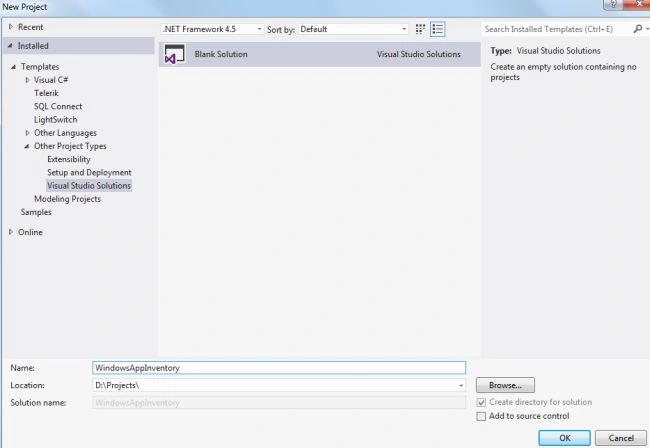Expand the Online section
This screenshot has height=448, width=650.
11,232
